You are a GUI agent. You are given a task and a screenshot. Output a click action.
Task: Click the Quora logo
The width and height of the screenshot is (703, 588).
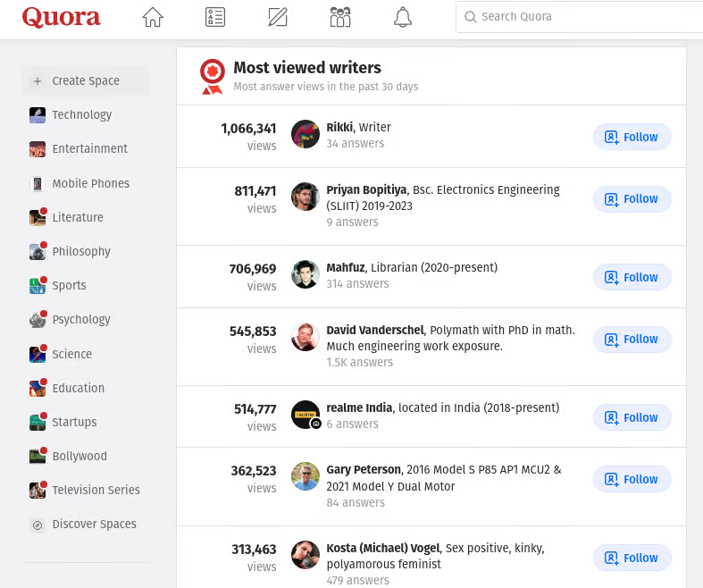point(61,18)
